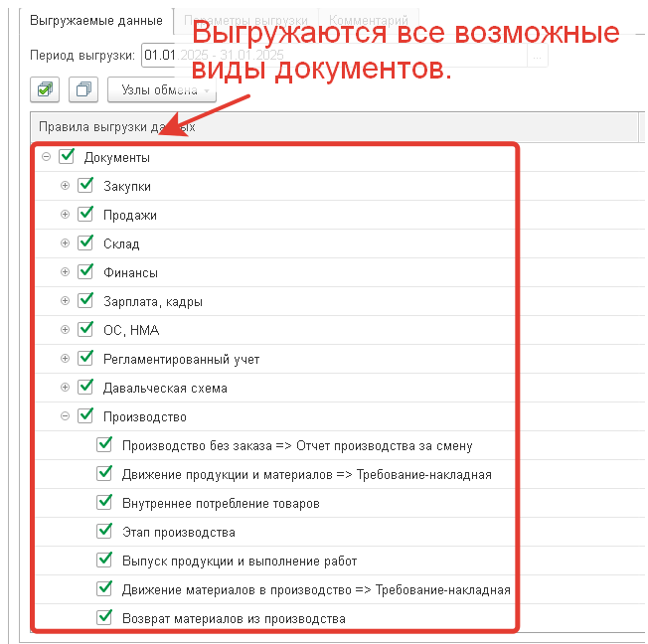Viewport: 648px width, 644px height.
Task: Expand the Продажи node
Action: point(65,214)
